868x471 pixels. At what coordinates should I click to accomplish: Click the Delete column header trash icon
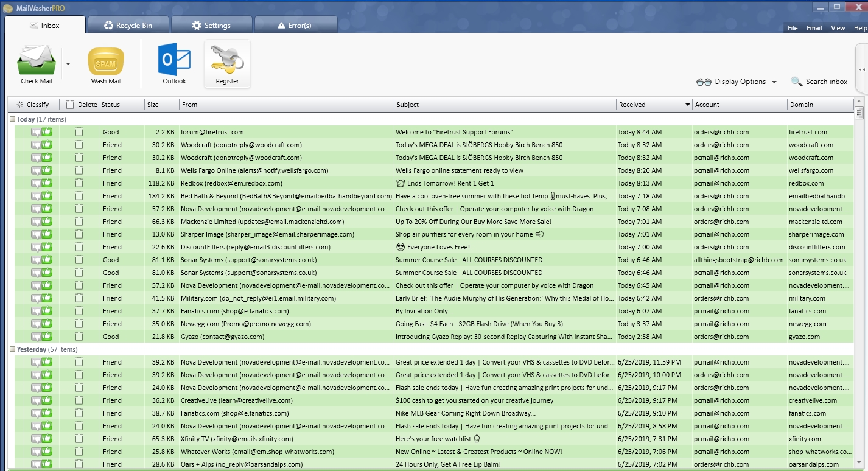tap(70, 105)
